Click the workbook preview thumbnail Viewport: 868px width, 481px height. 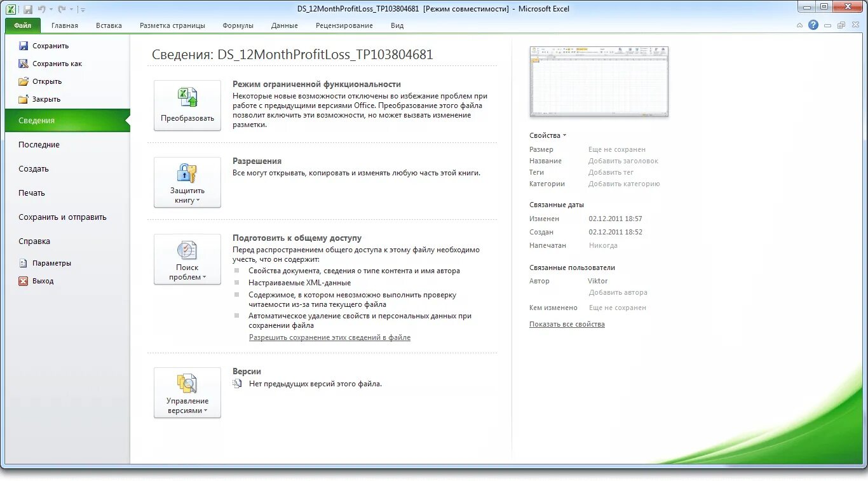tap(599, 81)
